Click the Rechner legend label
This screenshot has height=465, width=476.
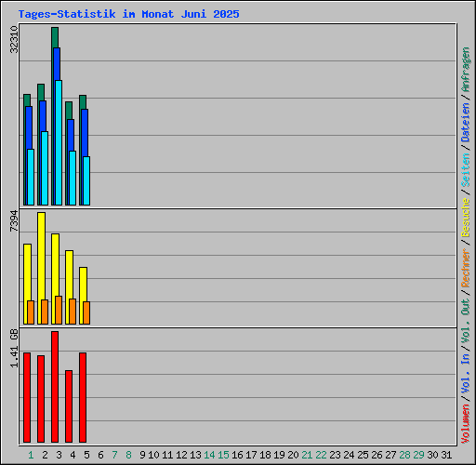pos(466,268)
